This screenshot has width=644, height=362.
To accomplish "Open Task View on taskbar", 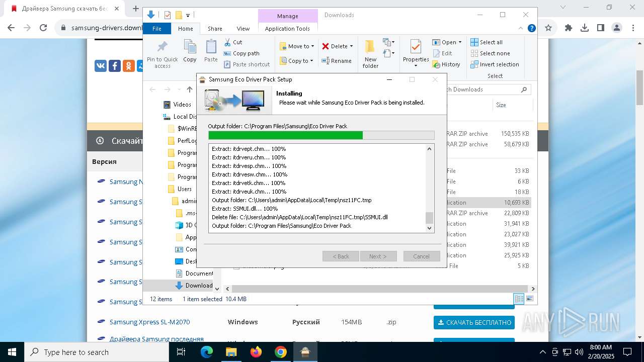I will 182,352.
